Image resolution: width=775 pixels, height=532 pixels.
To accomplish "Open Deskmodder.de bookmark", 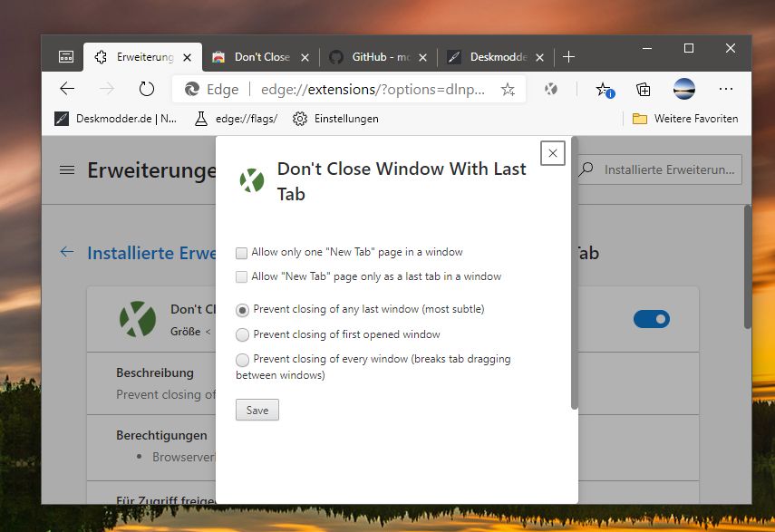I will [x=115, y=119].
